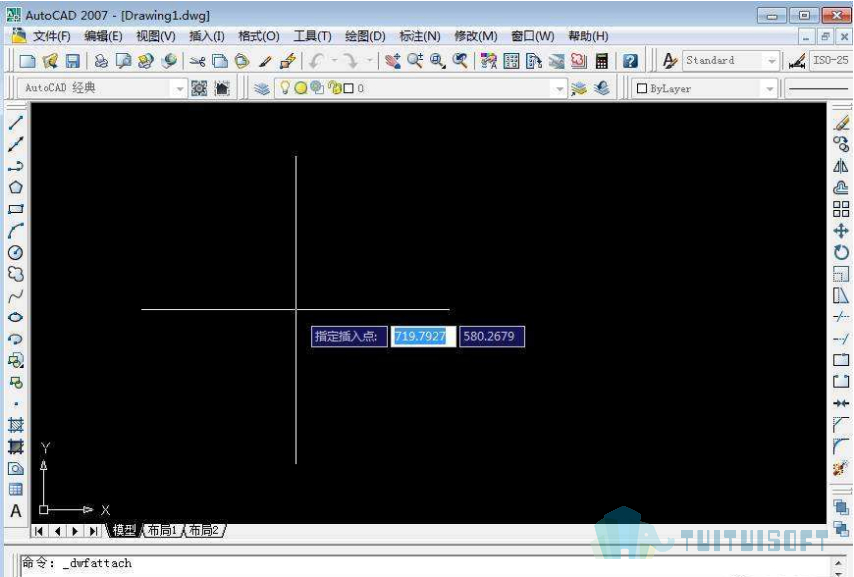The image size is (854, 577).
Task: Pick the Rectangle tool
Action: (16, 209)
